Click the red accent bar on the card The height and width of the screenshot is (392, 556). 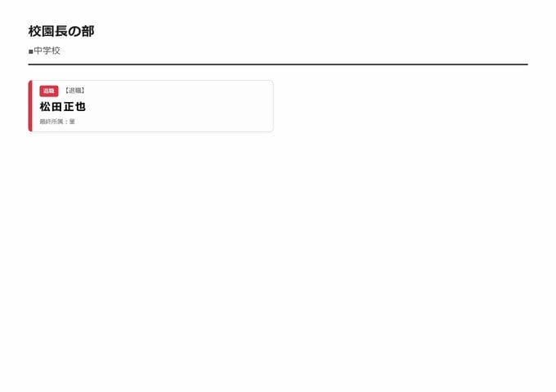(30, 106)
